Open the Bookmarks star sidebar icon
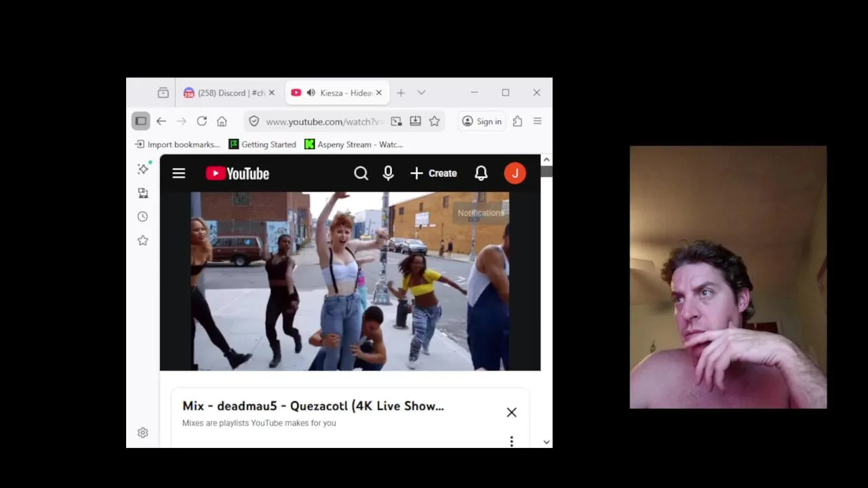 pos(142,241)
